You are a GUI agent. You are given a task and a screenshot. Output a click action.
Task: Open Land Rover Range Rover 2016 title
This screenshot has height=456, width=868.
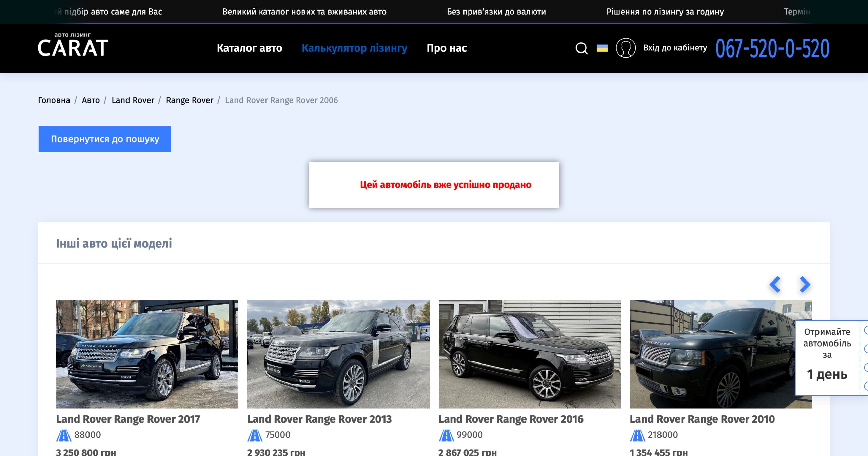(511, 419)
